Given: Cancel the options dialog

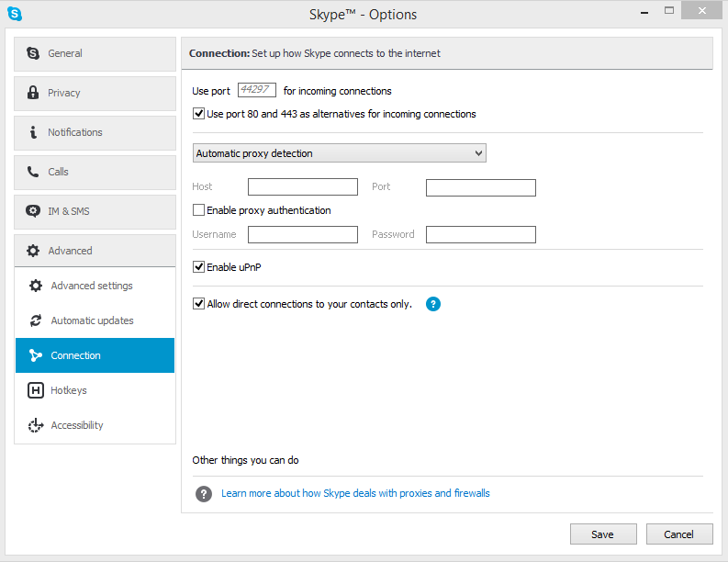Looking at the screenshot, I should pos(679,534).
